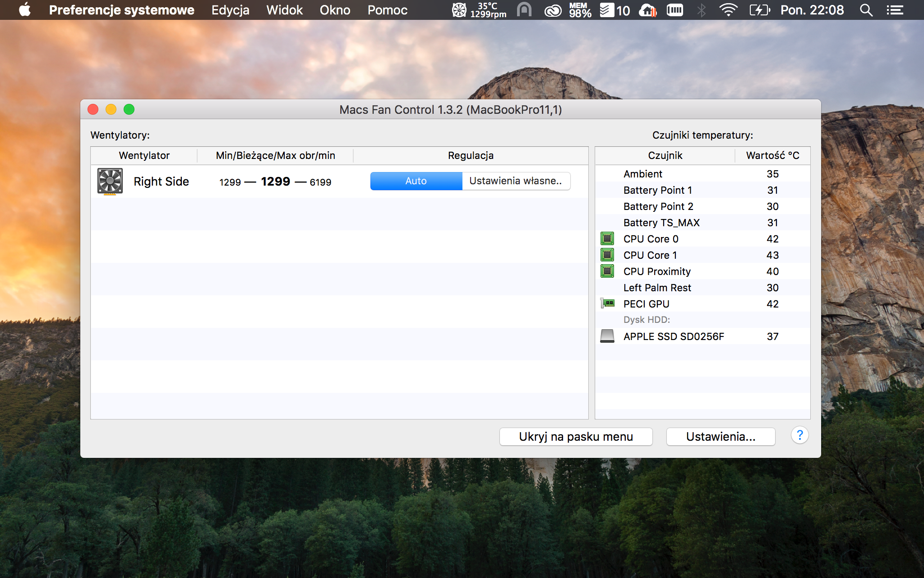Click the PECI GPU card icon

607,303
